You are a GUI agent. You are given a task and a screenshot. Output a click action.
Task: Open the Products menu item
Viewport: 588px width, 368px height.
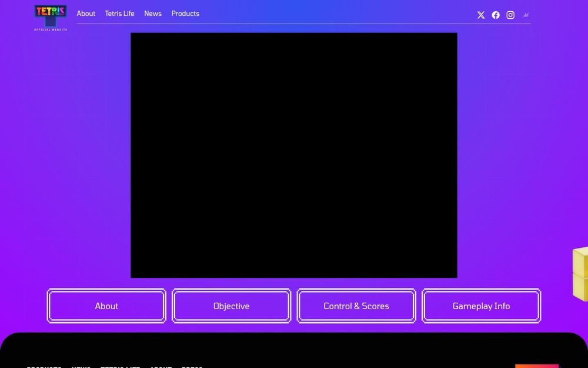185,14
